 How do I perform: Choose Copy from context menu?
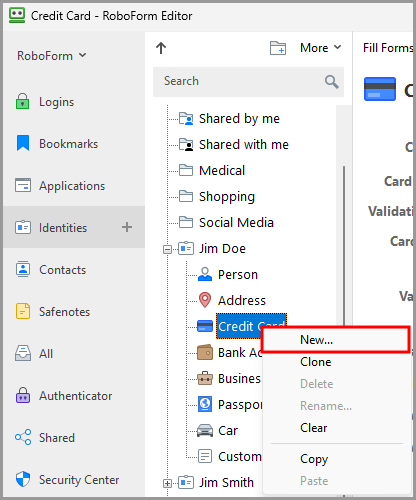336,459
